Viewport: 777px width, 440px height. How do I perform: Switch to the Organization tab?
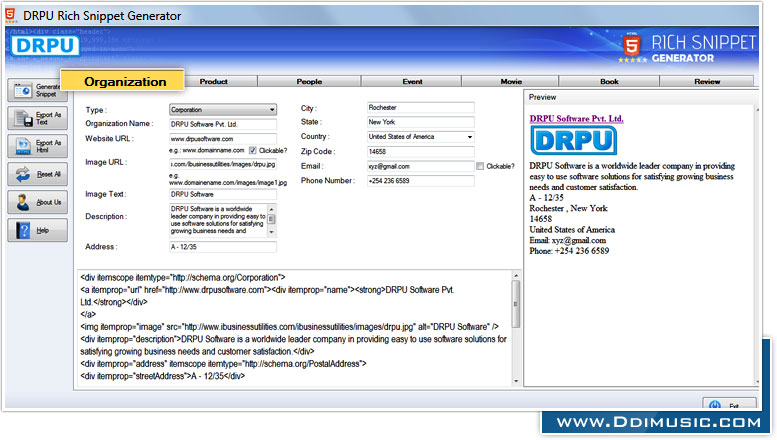[x=122, y=81]
